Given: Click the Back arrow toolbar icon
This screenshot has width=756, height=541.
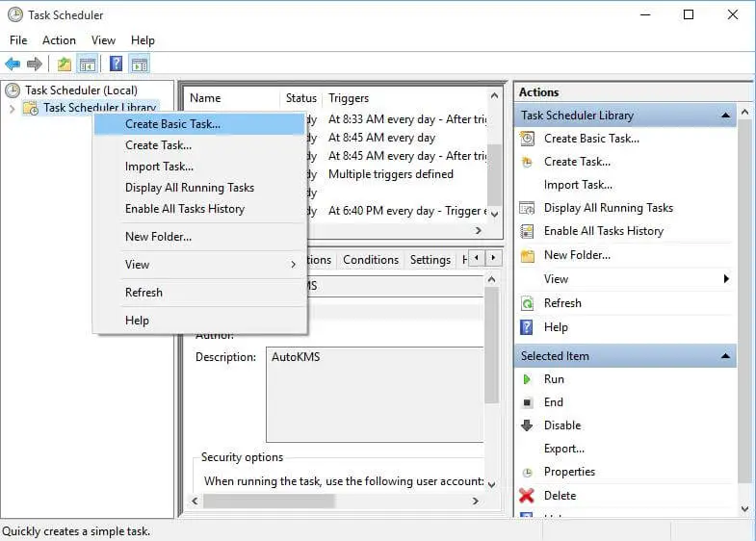Looking at the screenshot, I should coord(13,64).
